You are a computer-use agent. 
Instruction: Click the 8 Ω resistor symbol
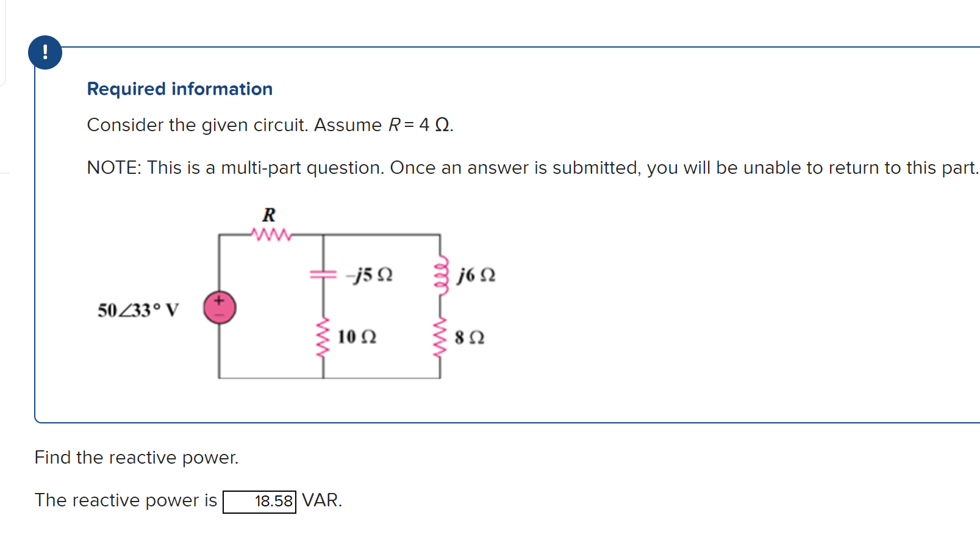pos(440,338)
